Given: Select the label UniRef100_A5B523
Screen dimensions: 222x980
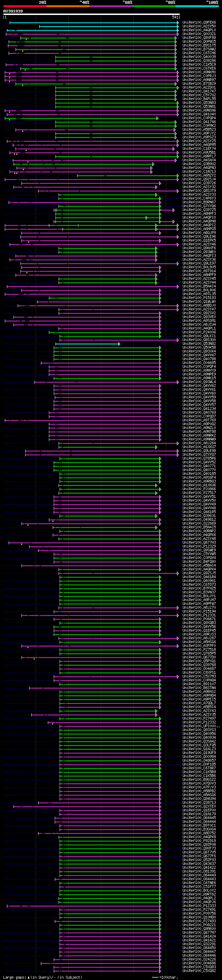Looking at the screenshot, I should click(199, 130).
